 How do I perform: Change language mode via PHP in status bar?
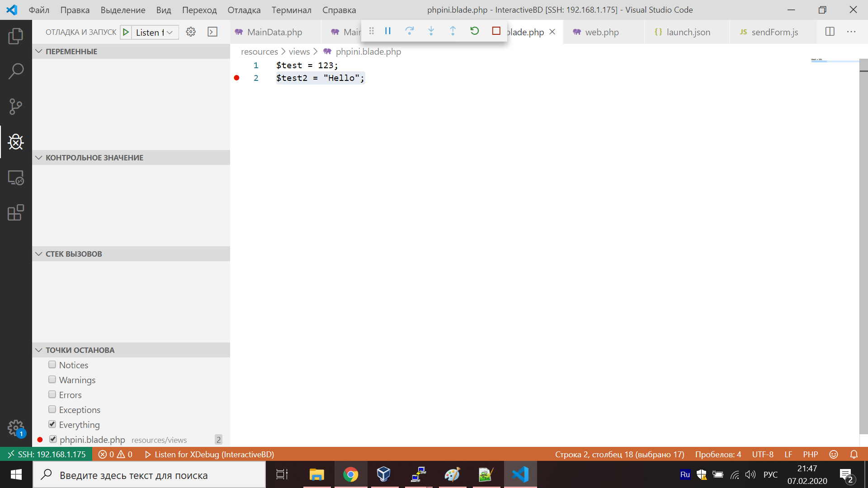[811, 455]
